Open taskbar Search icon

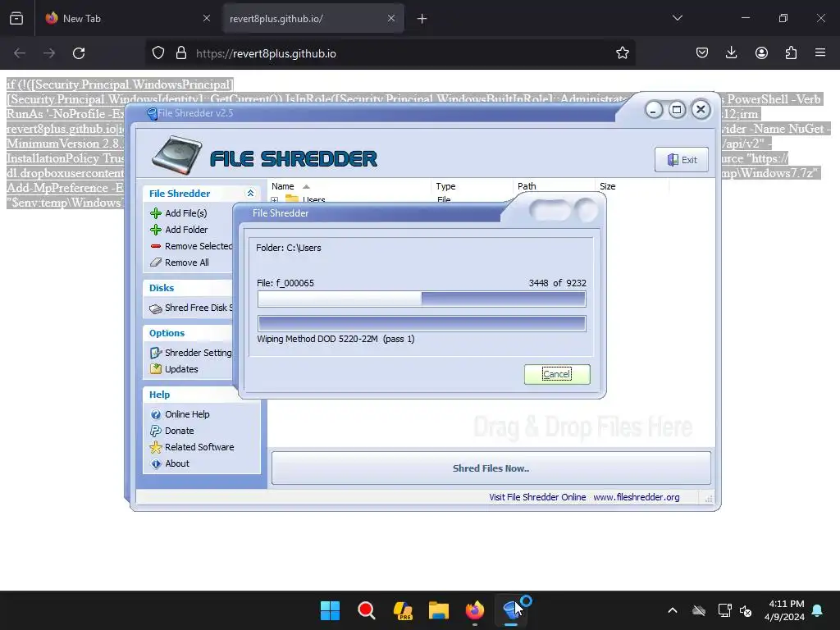point(367,610)
